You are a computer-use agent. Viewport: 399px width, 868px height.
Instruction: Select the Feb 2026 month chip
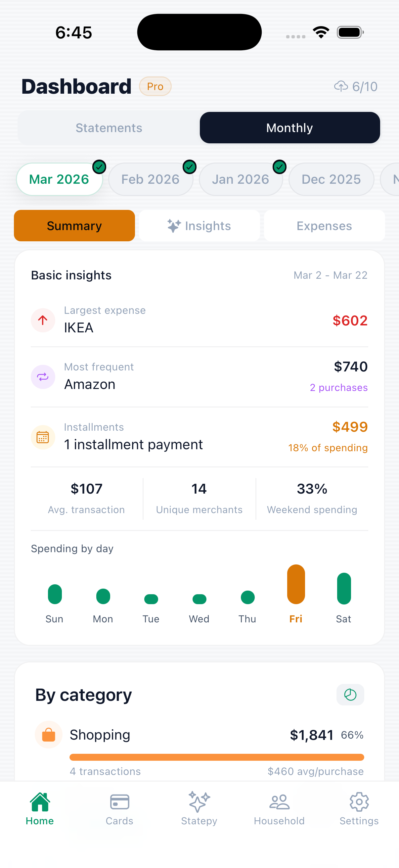click(x=151, y=179)
